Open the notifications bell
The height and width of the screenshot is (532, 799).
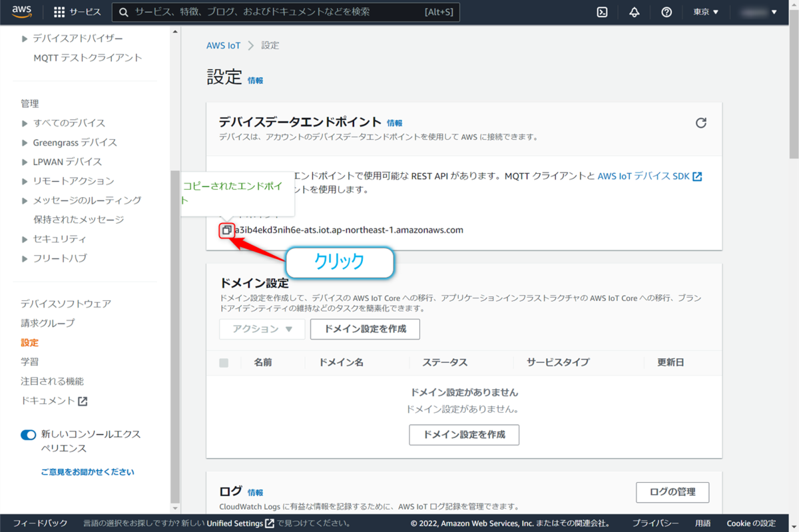634,12
